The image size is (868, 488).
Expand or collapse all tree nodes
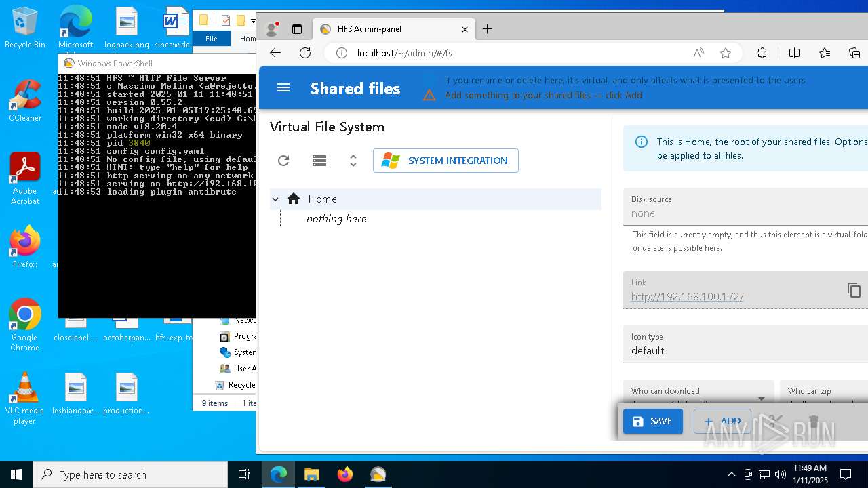click(x=353, y=161)
